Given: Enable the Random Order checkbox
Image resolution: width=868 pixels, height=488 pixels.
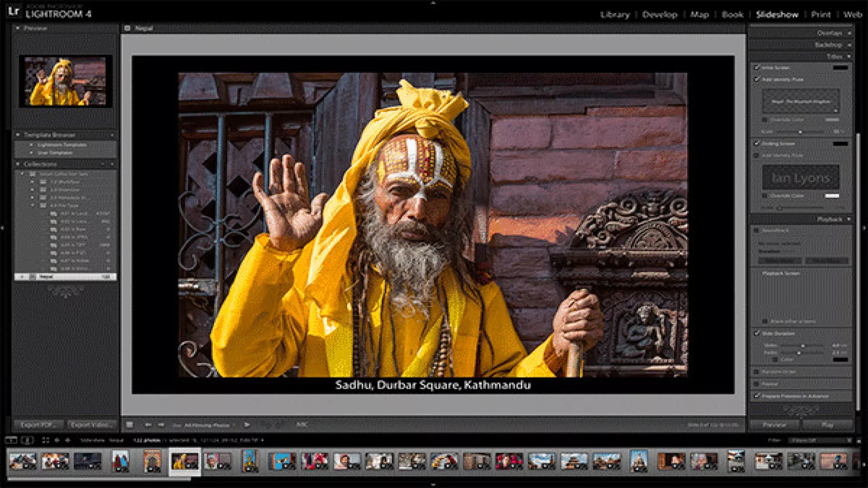Looking at the screenshot, I should point(756,372).
